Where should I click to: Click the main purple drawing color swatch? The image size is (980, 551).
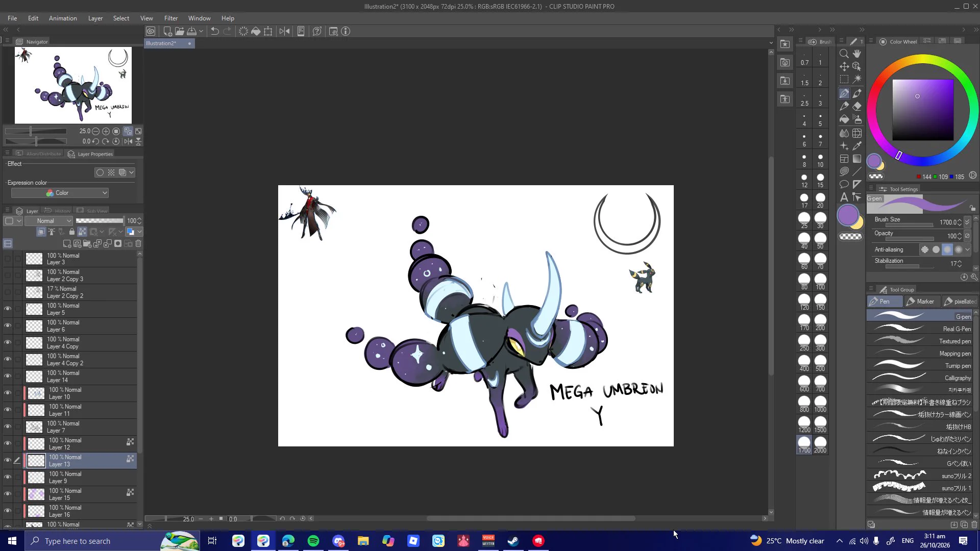(848, 215)
